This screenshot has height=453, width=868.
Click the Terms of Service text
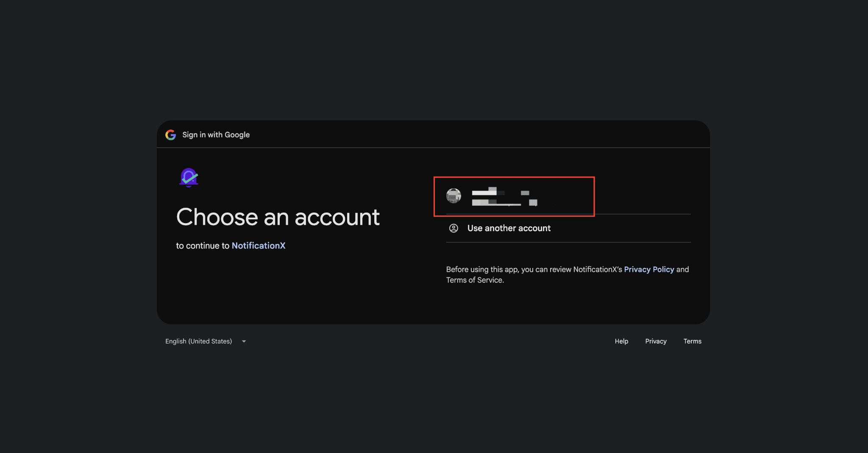(475, 280)
